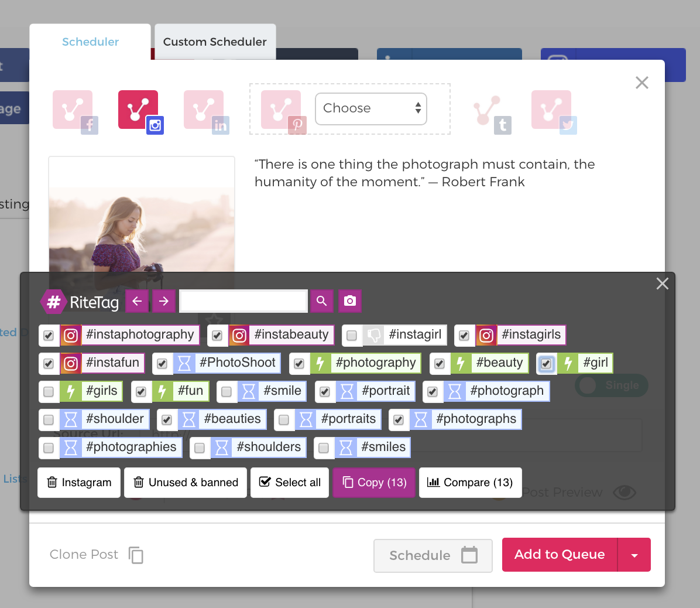Uncheck the #girl checkbox
The width and height of the screenshot is (700, 608).
(546, 364)
